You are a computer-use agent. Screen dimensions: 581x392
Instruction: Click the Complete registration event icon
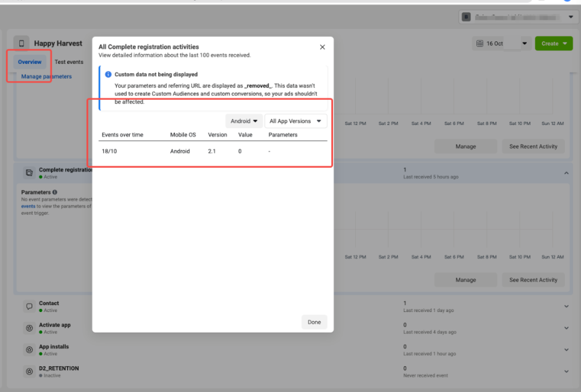coord(29,173)
